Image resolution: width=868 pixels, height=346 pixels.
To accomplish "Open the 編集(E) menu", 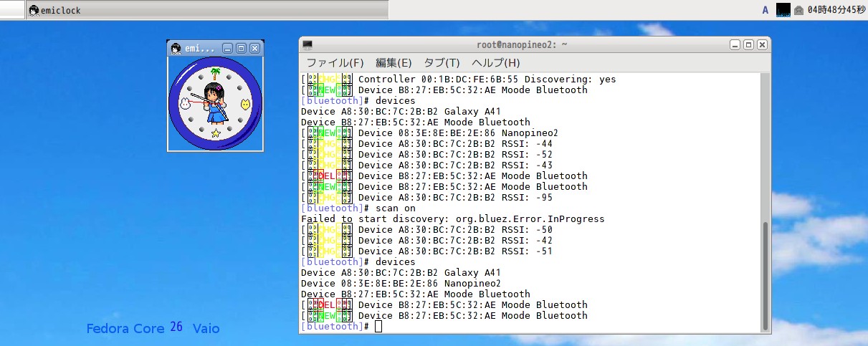I will 394,62.
